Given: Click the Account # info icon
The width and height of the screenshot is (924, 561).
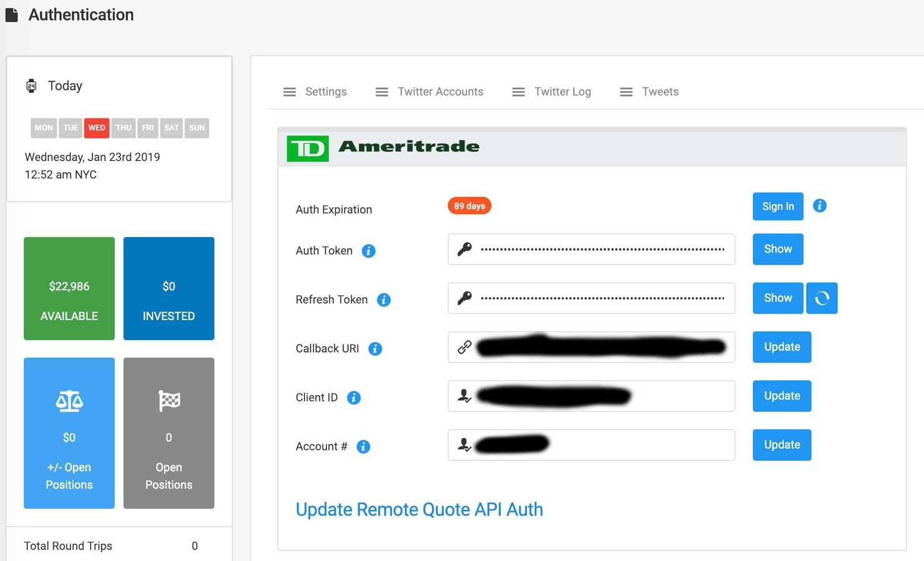Looking at the screenshot, I should click(363, 447).
